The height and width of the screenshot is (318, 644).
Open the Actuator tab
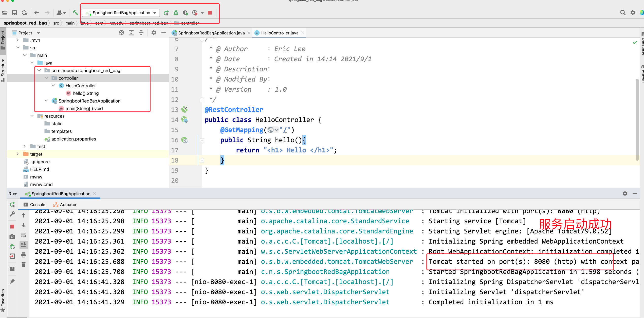[65, 205]
